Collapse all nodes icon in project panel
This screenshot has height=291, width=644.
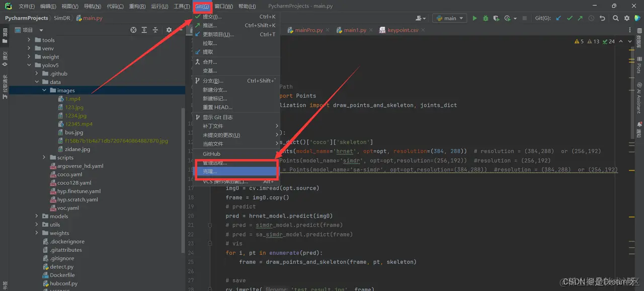tap(155, 30)
